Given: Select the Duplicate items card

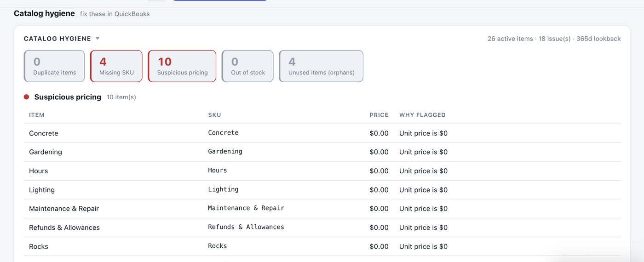Looking at the screenshot, I should [54, 66].
